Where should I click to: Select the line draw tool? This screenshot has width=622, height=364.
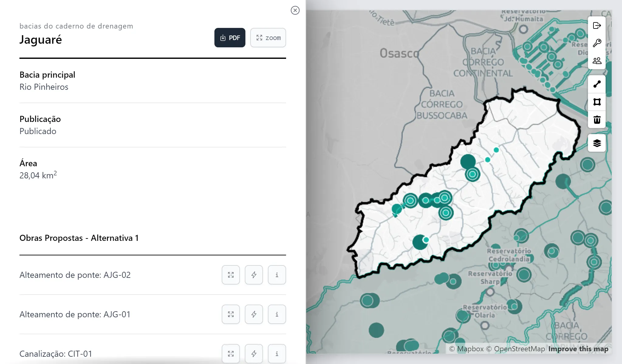tap(597, 84)
